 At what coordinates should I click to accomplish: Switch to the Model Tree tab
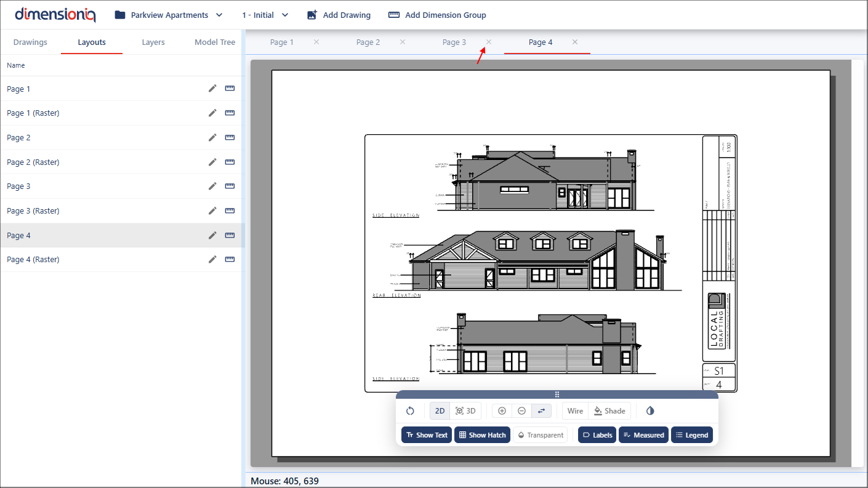point(215,42)
